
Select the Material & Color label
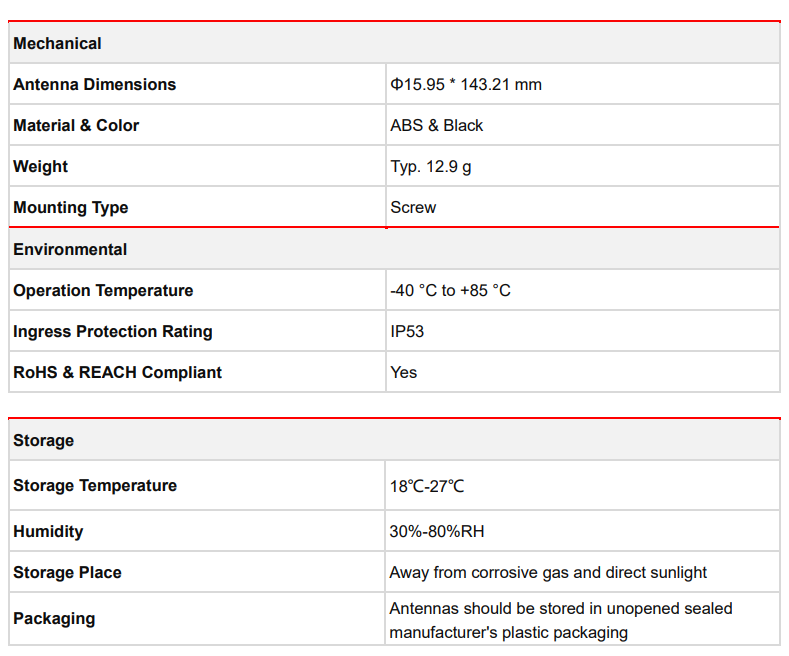(76, 126)
